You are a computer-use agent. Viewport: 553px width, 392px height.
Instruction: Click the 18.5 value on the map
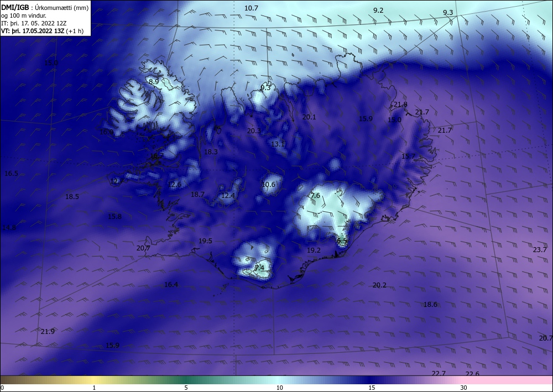[x=72, y=197]
